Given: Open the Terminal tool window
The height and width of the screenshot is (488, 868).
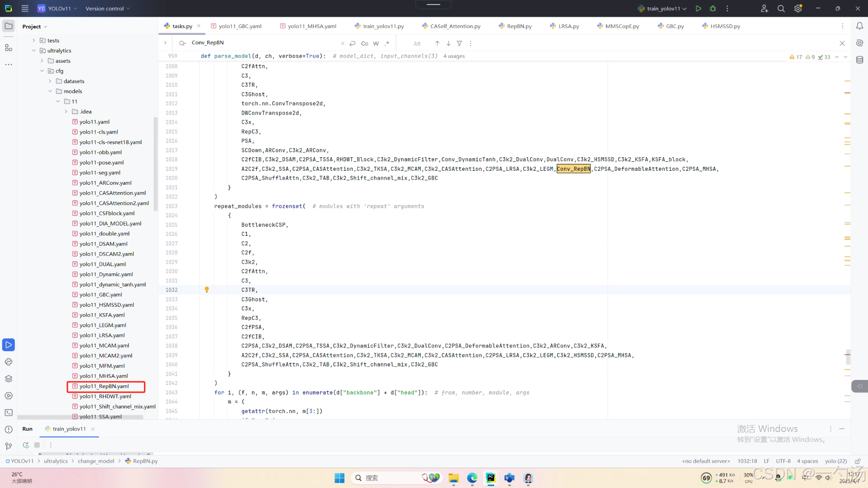Looking at the screenshot, I should 9,413.
